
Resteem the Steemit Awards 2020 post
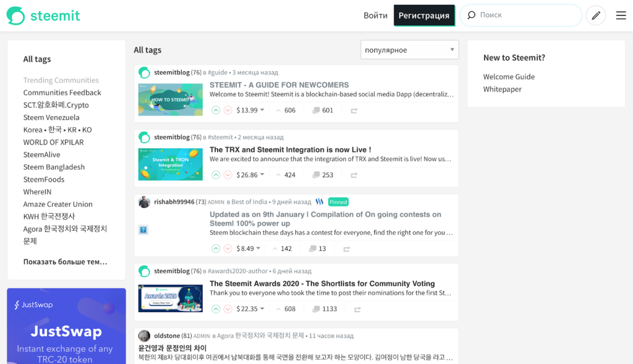[357, 309]
